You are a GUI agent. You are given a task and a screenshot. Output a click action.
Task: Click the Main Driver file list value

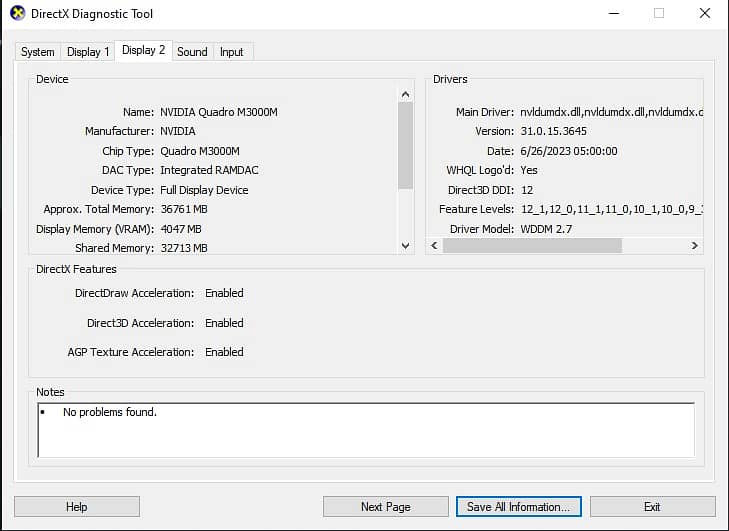[x=611, y=112]
